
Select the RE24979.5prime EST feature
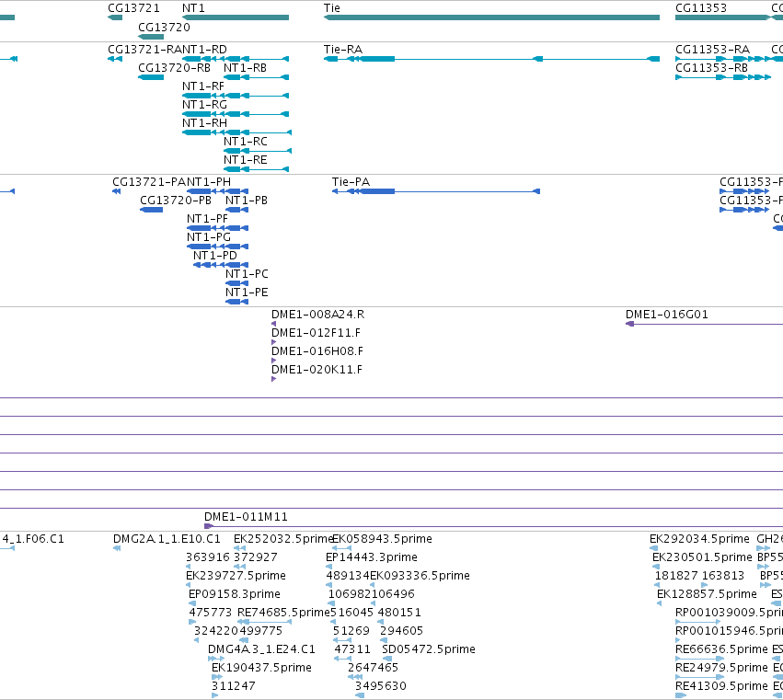tap(699, 677)
